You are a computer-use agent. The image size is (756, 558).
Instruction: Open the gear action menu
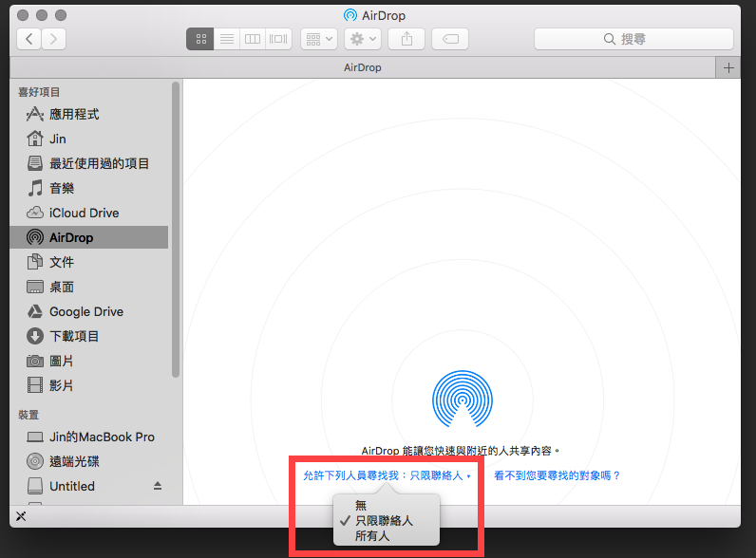point(363,39)
